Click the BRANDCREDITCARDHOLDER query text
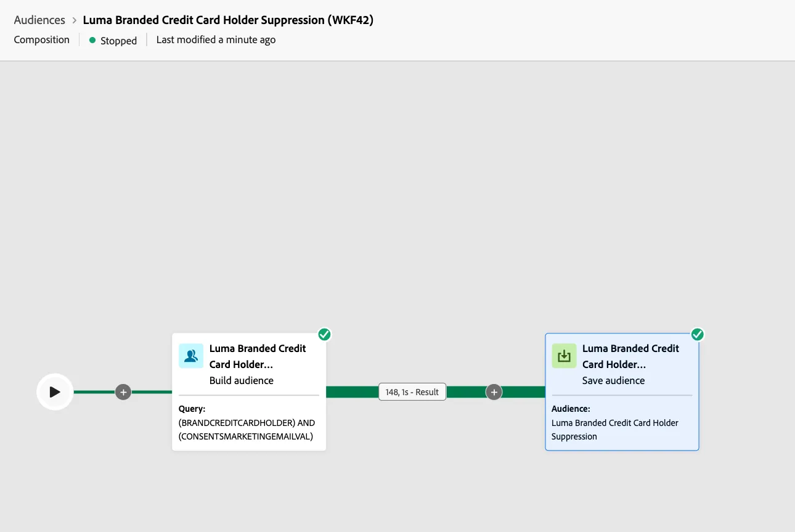The height and width of the screenshot is (532, 795). tap(247, 430)
